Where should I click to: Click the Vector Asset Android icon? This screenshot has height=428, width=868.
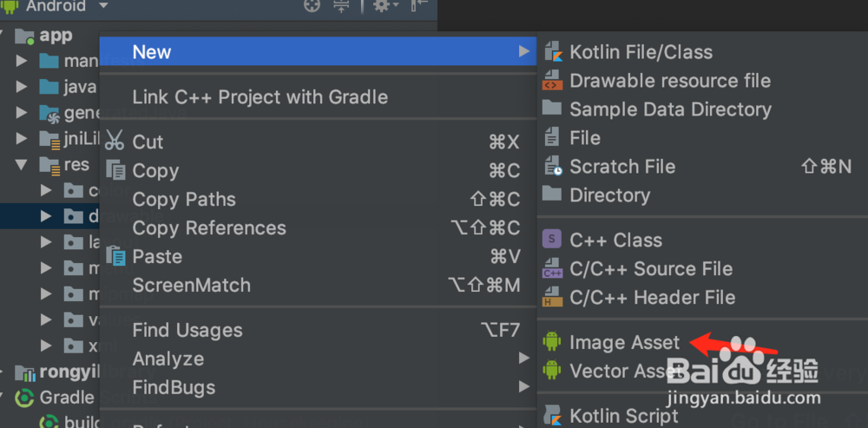click(x=552, y=371)
